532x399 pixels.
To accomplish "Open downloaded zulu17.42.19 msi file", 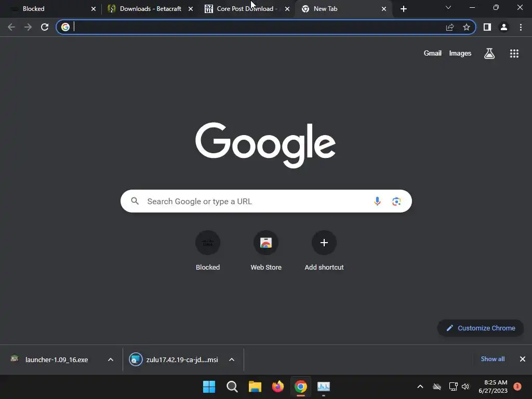I will (174, 360).
